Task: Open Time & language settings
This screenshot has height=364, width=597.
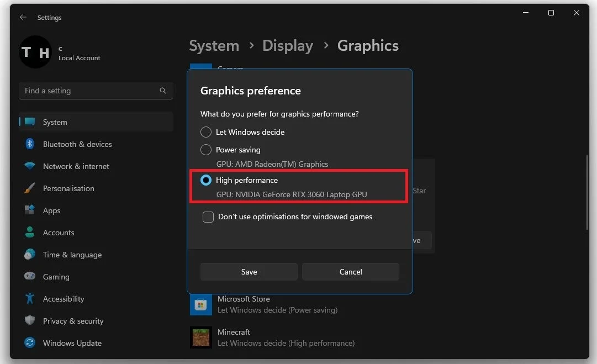Action: 96,254
